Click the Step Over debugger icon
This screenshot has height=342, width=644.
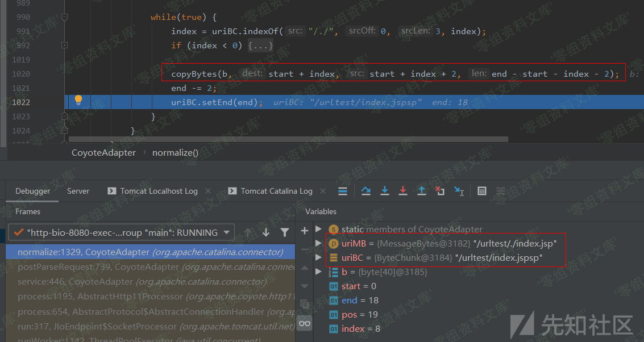pyautogui.click(x=366, y=191)
